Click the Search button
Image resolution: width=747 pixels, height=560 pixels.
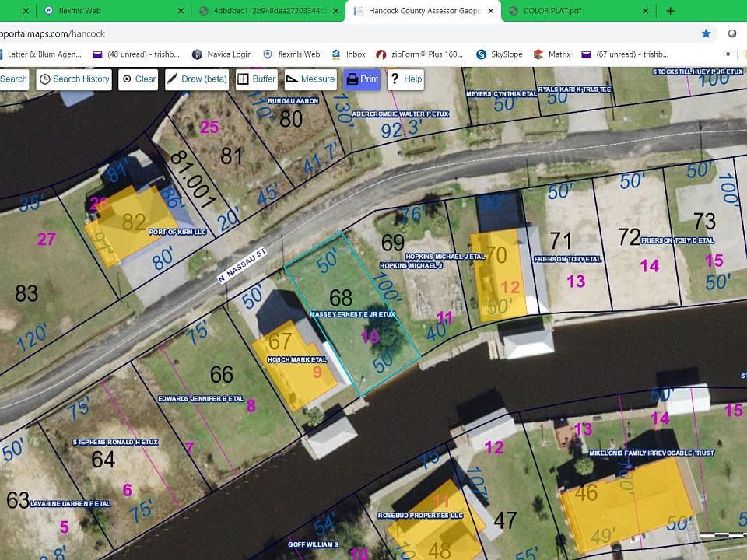pos(14,79)
